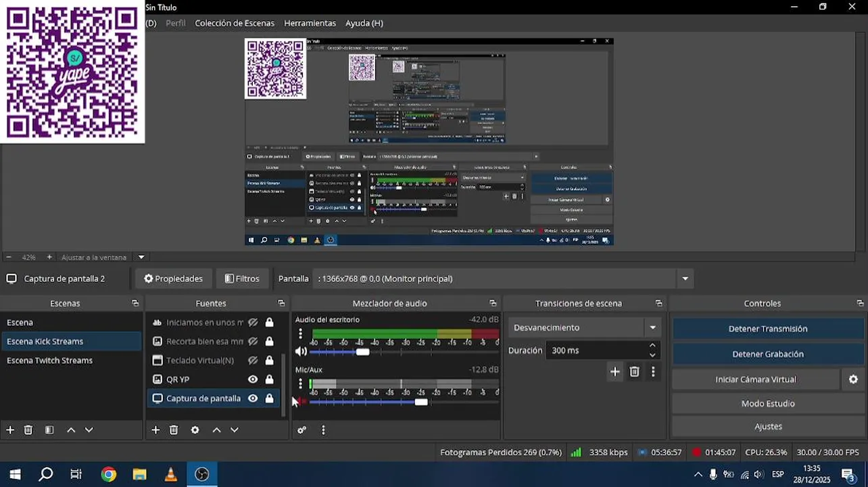This screenshot has height=487, width=868.
Task: Open the Audio del escritorio options dots
Action: [301, 334]
